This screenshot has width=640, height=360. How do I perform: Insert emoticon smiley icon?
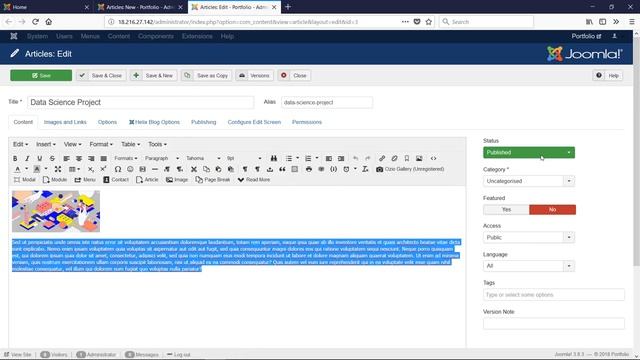pos(130,169)
